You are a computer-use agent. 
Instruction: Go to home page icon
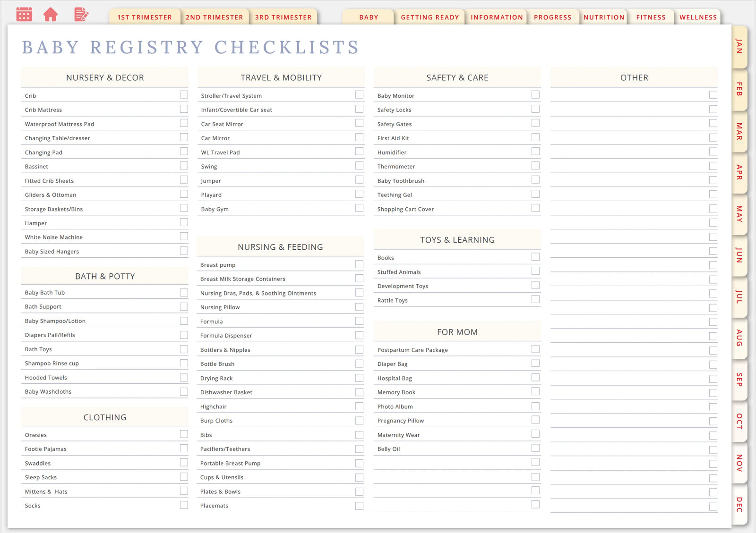51,15
